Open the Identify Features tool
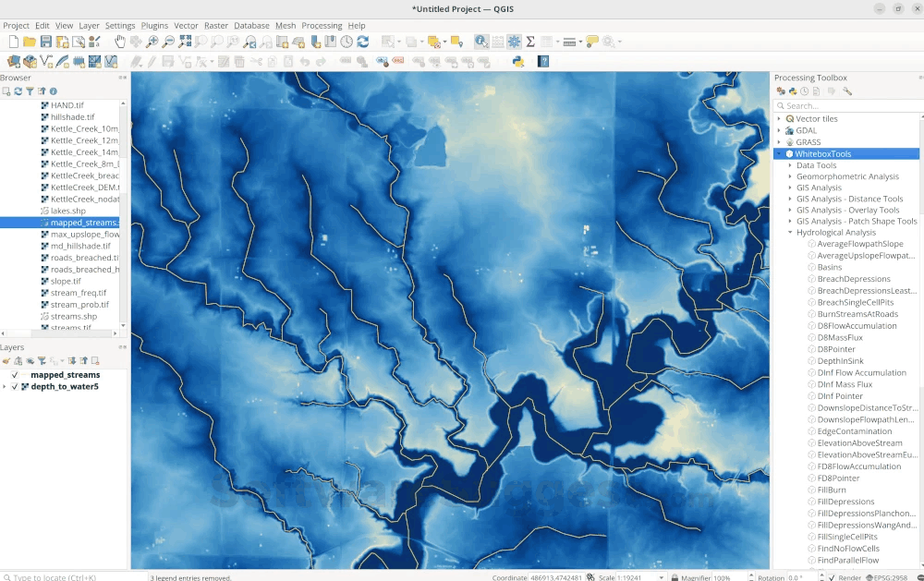Screen dimensions: 924x581 pos(481,41)
